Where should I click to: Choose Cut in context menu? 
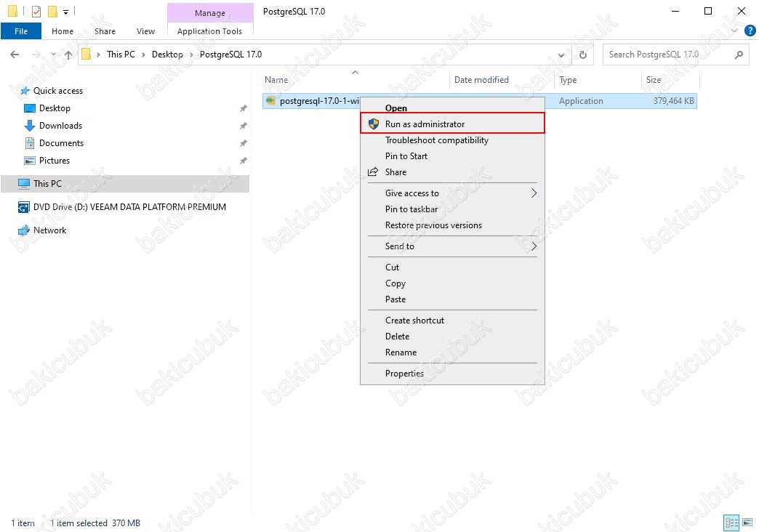point(452,267)
